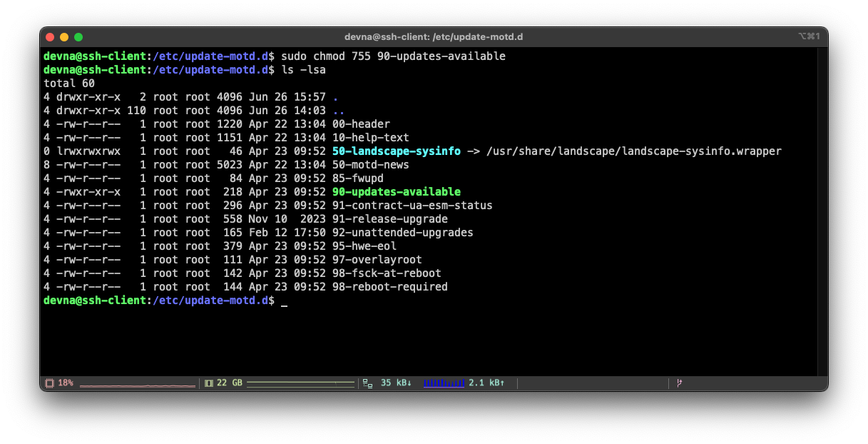868x444 pixels.
Task: Click the 'Nov 10 2023' date
Action: pos(287,219)
